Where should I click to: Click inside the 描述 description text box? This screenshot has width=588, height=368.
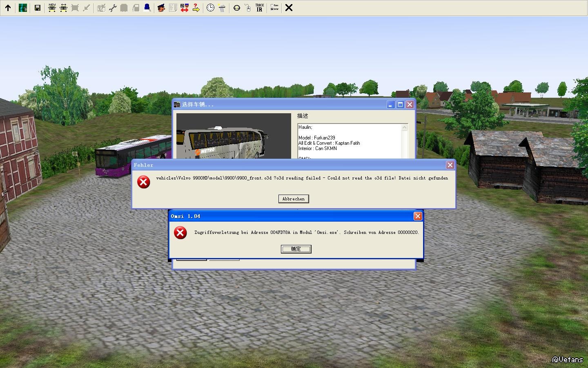[350, 141]
